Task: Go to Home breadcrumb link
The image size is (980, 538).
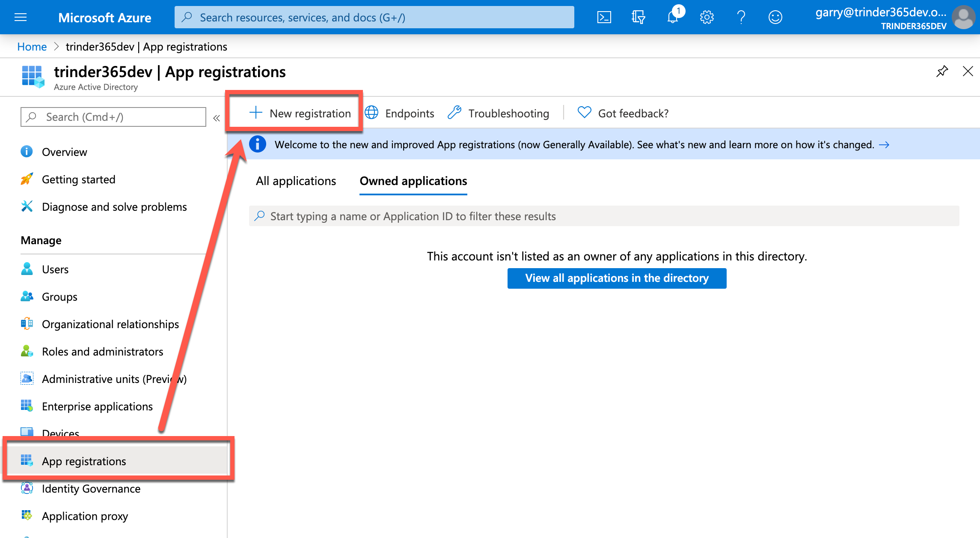Action: [x=32, y=47]
